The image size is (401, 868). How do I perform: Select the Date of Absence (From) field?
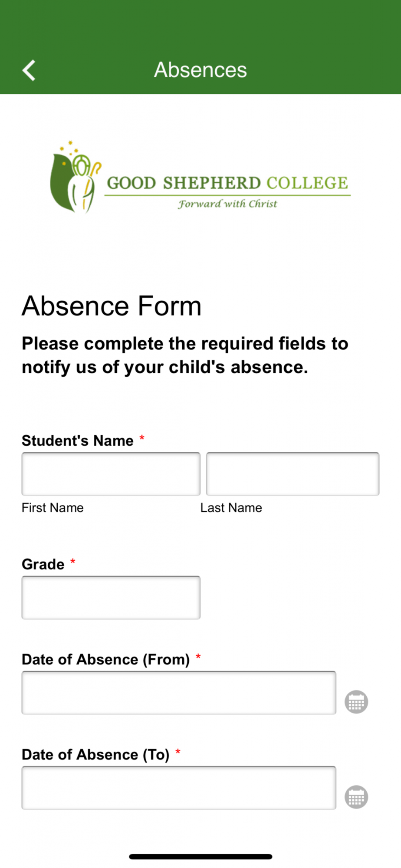(x=179, y=693)
